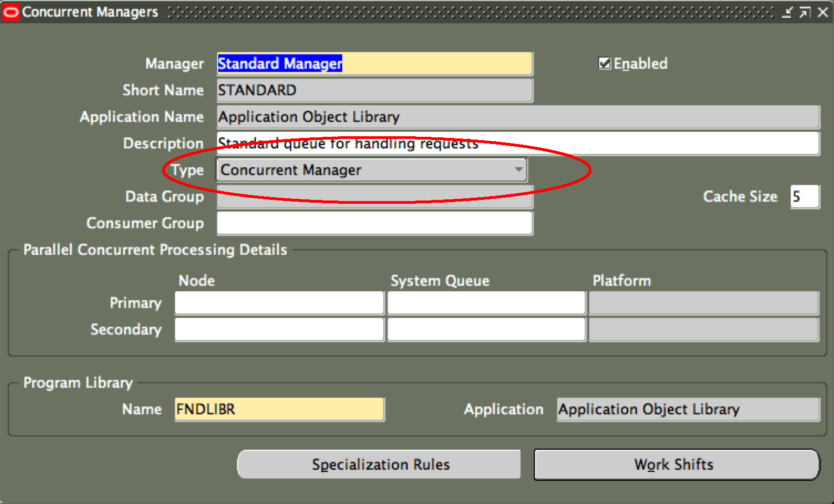Screen dimensions: 834x504
Task: Open the Type dropdown list
Action: (518, 169)
